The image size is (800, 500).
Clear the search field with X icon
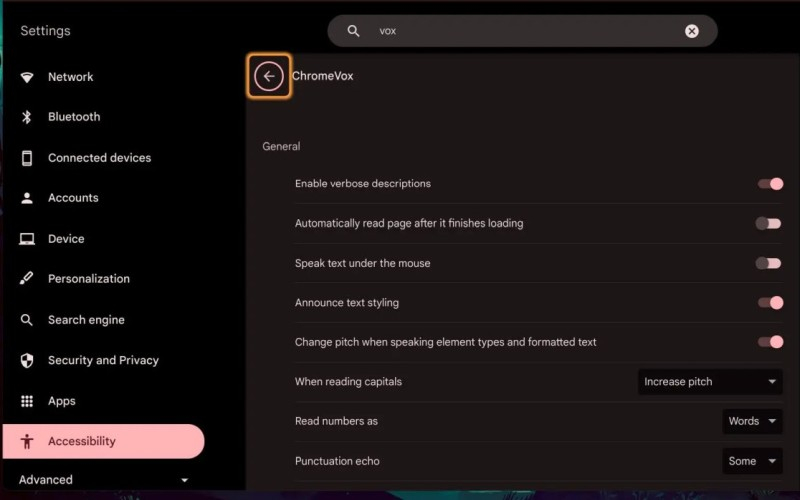click(x=691, y=31)
